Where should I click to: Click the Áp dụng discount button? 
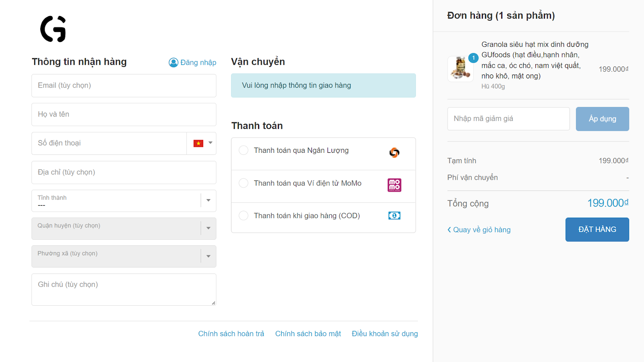pyautogui.click(x=603, y=119)
